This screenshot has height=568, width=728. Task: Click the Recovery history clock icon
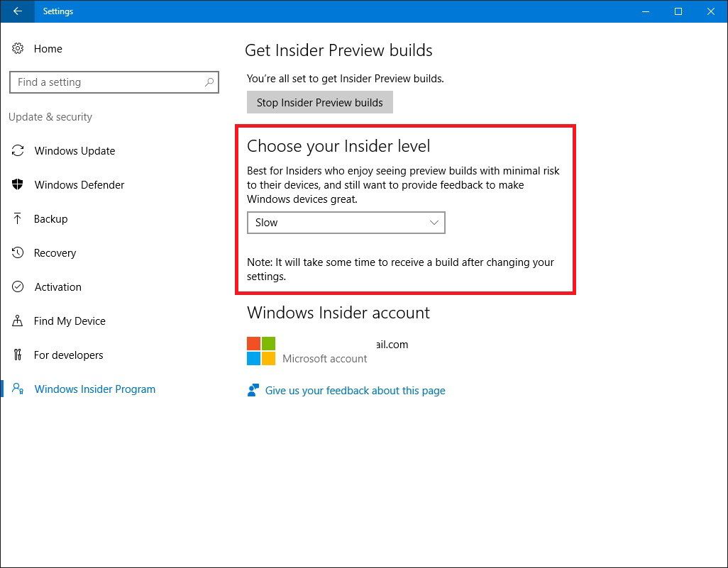18,253
